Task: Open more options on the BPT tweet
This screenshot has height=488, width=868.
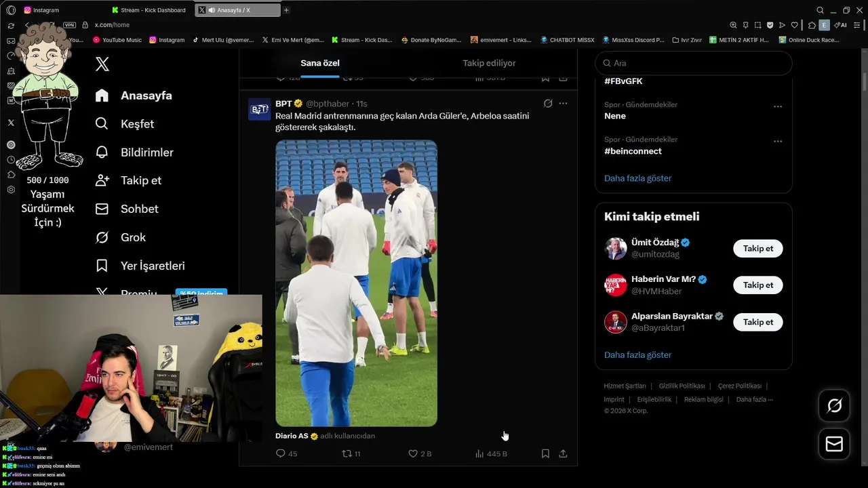Action: 563,104
